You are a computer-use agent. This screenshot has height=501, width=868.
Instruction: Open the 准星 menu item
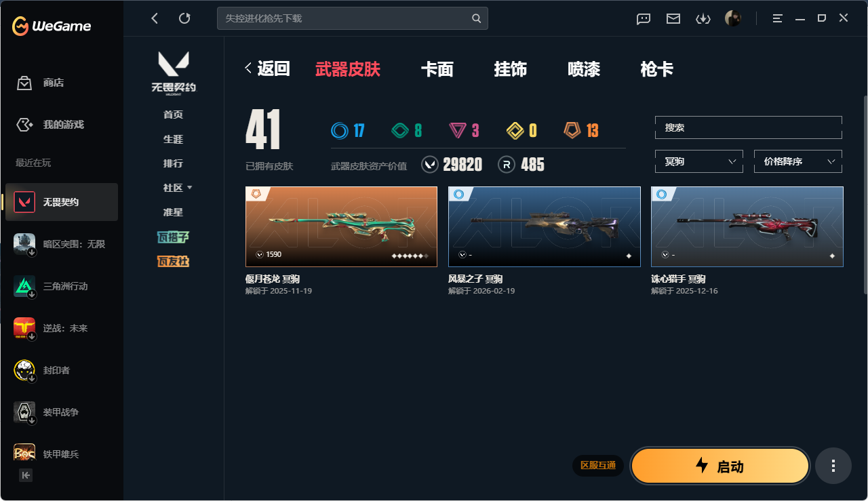click(173, 212)
